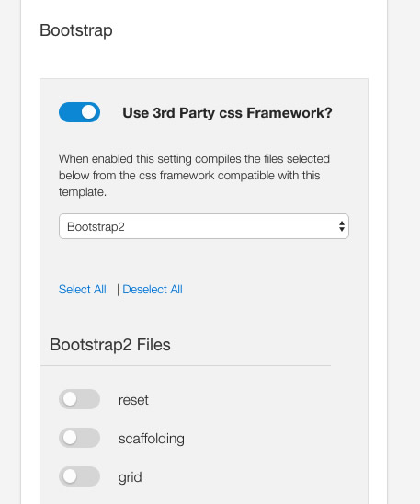Click the "When enabled this setting" description text
The height and width of the screenshot is (504, 420).
pyautogui.click(x=194, y=175)
